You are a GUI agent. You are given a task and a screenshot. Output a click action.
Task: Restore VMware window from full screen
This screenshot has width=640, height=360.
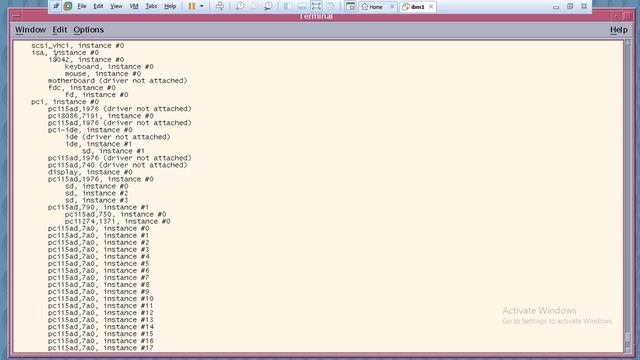pyautogui.click(x=570, y=6)
